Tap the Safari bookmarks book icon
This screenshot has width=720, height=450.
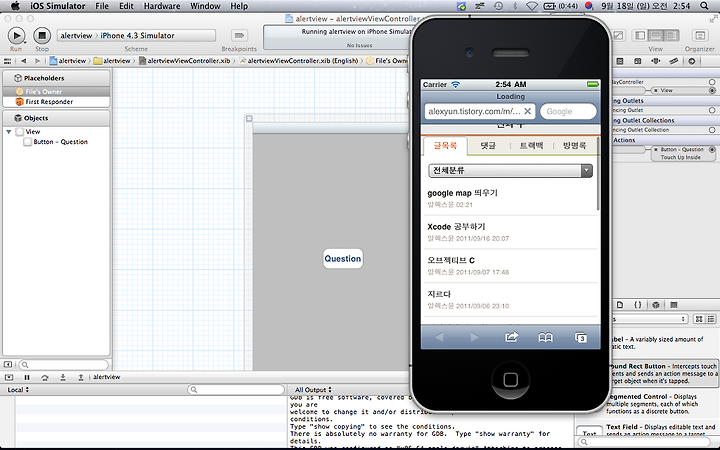pos(545,338)
